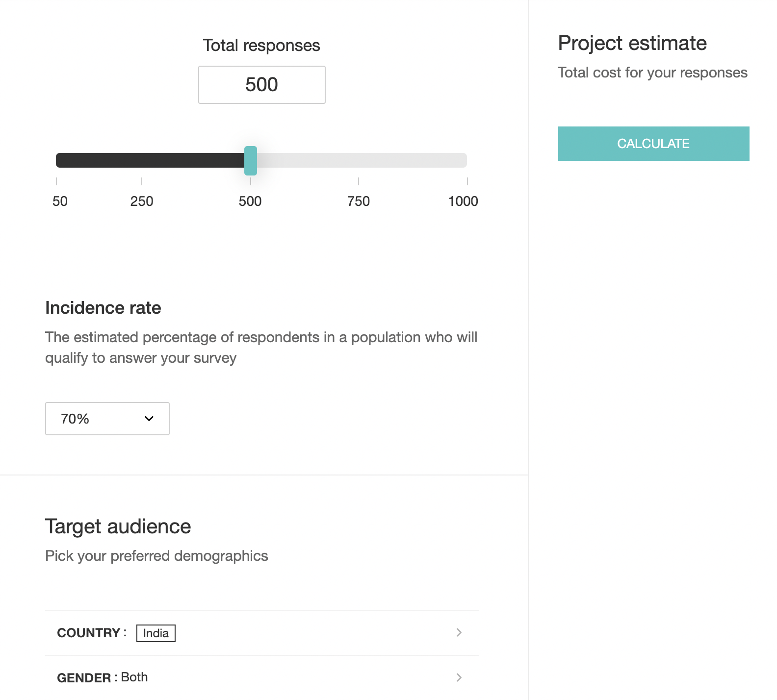Click the dark filled slider track portion
This screenshot has height=700, width=777.
pyautogui.click(x=150, y=160)
